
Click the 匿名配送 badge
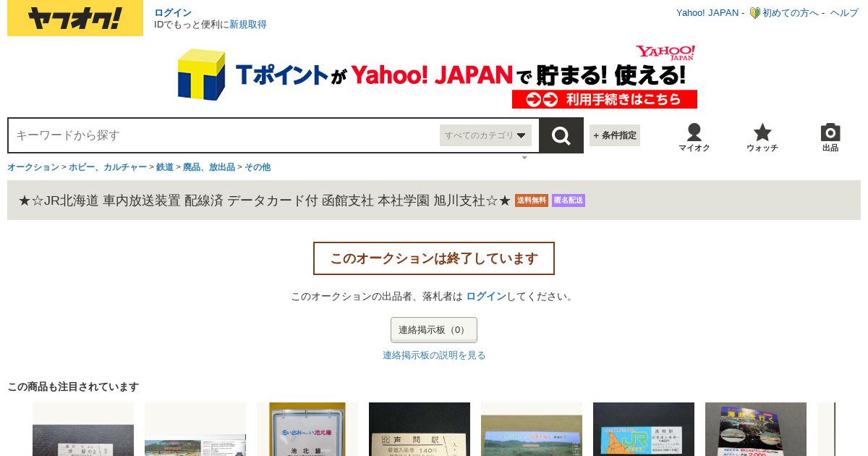tap(569, 200)
